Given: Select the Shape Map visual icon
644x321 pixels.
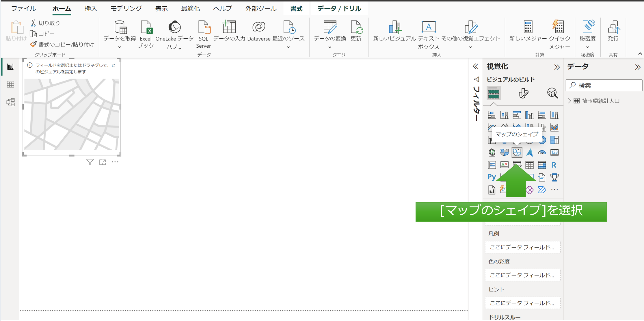Looking at the screenshot, I should (x=517, y=152).
